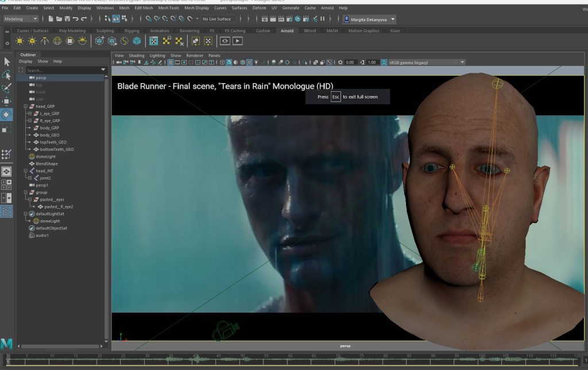Open the sRGB gamma view transform dropdown
This screenshot has width=588, height=370.
click(x=462, y=63)
